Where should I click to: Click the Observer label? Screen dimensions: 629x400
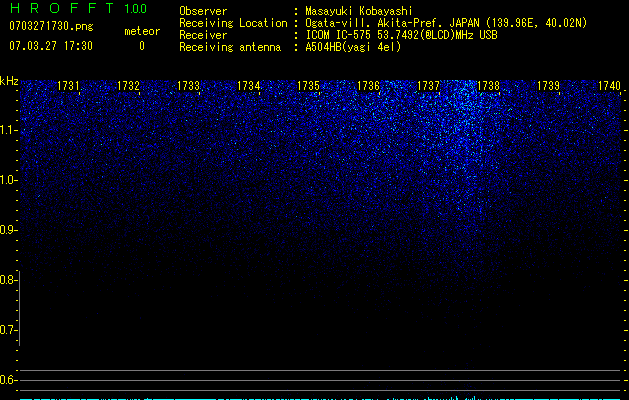click(x=203, y=11)
